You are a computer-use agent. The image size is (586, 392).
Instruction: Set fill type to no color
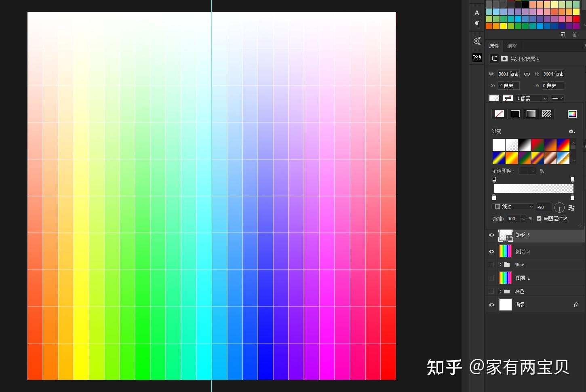coord(500,114)
